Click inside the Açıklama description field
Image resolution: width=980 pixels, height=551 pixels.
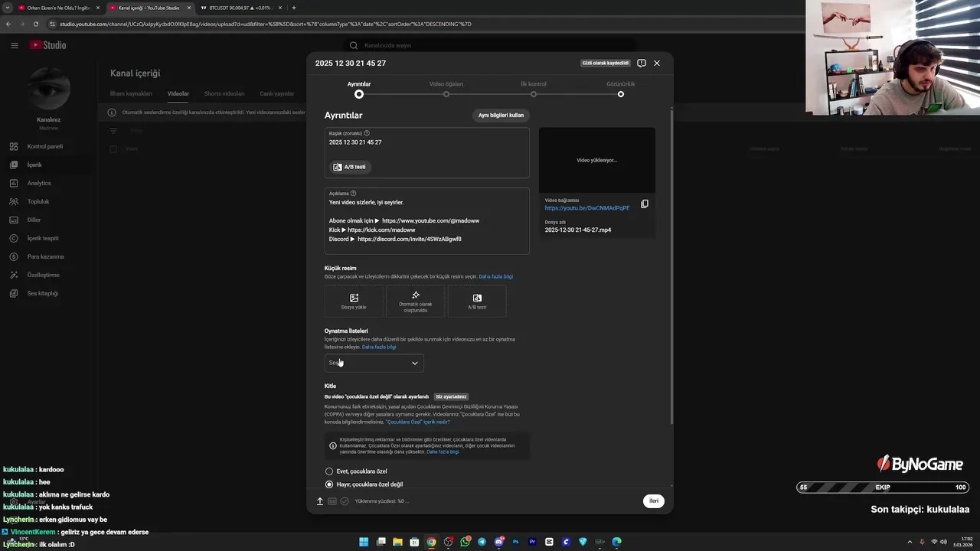(427, 220)
